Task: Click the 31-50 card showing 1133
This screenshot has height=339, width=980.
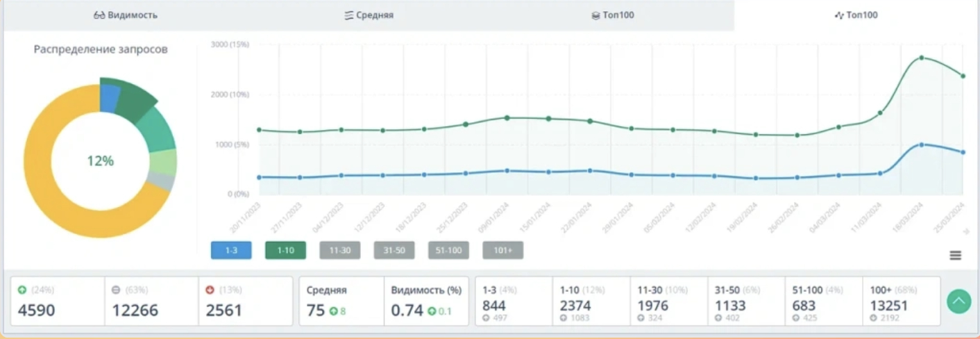Action: 747,301
